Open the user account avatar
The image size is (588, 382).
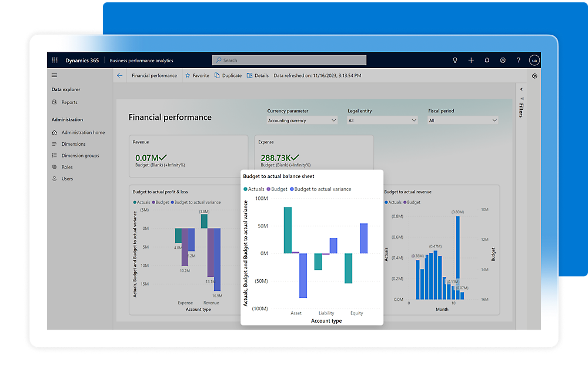(x=534, y=60)
